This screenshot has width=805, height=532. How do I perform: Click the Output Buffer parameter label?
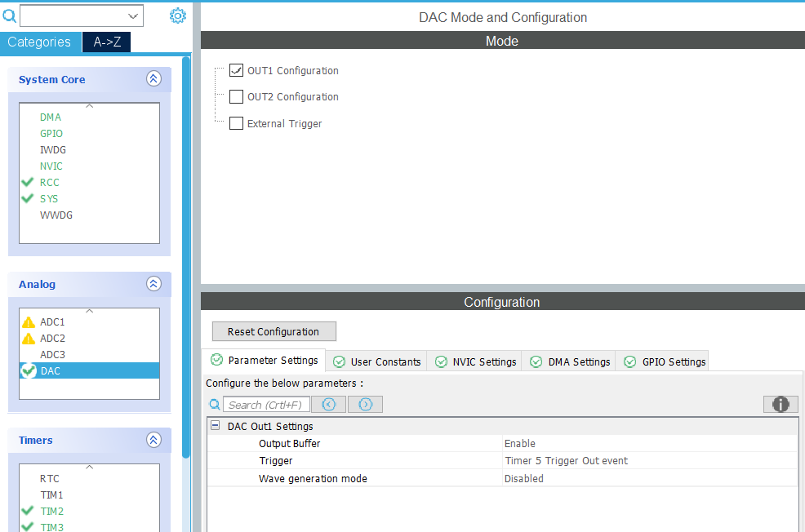point(290,443)
